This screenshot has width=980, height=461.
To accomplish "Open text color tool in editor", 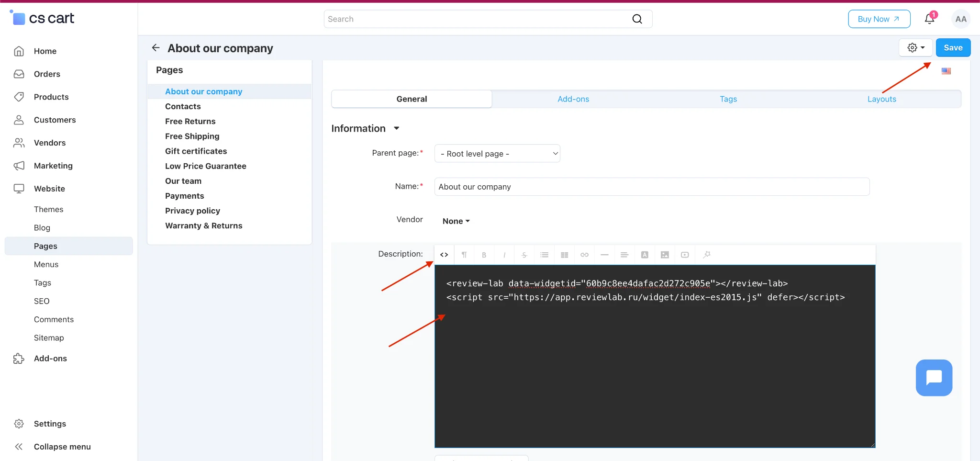I will coord(645,255).
